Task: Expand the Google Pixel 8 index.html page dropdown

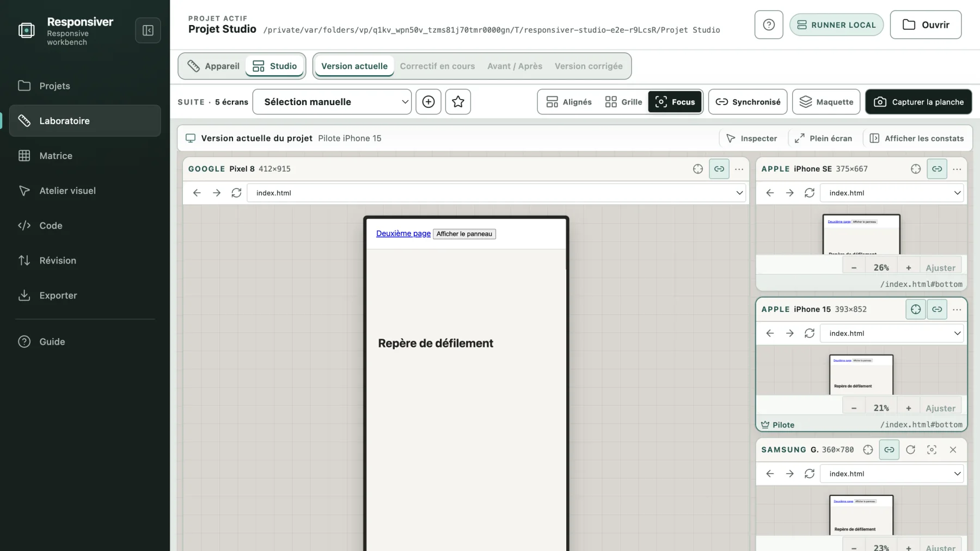Action: coord(498,193)
